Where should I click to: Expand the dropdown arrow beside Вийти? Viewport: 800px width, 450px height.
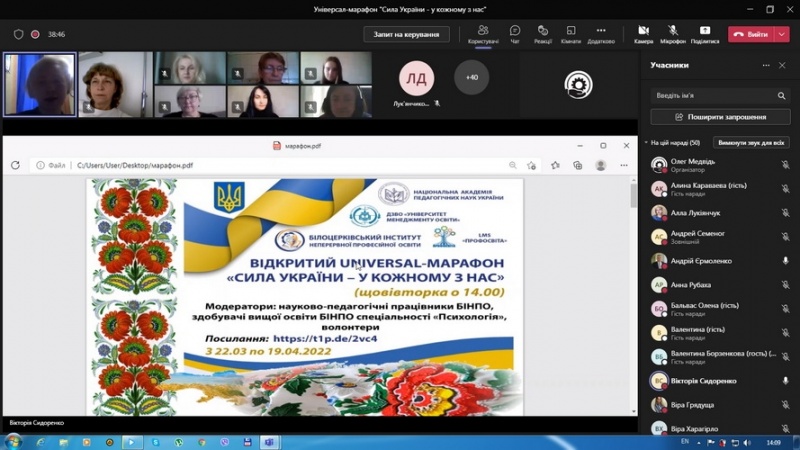(x=782, y=34)
